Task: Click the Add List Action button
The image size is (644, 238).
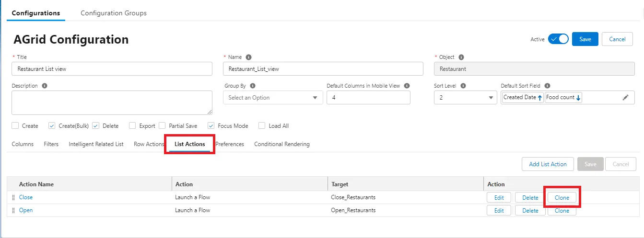Action: click(x=548, y=164)
